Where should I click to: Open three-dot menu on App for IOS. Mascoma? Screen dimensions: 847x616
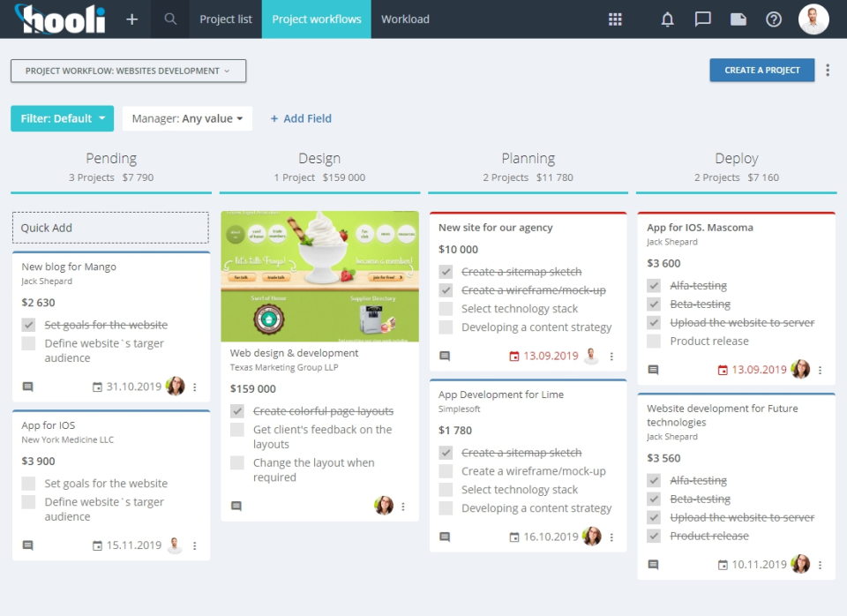pyautogui.click(x=820, y=370)
